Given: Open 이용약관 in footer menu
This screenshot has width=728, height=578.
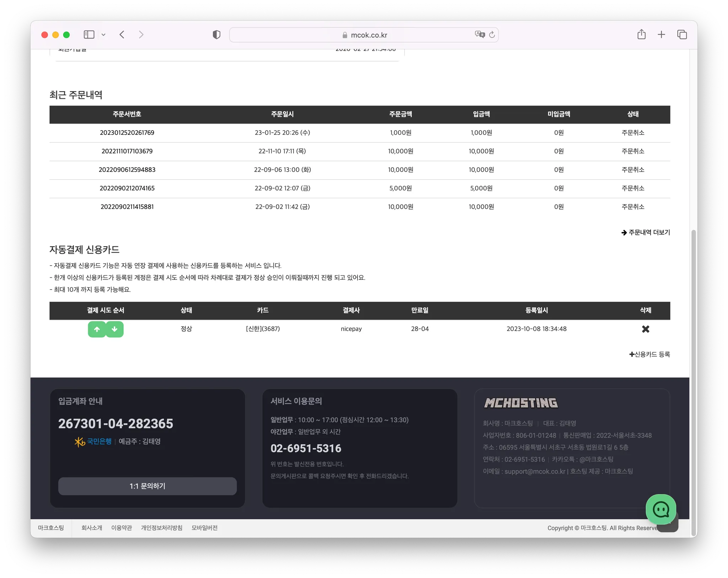Looking at the screenshot, I should [122, 528].
